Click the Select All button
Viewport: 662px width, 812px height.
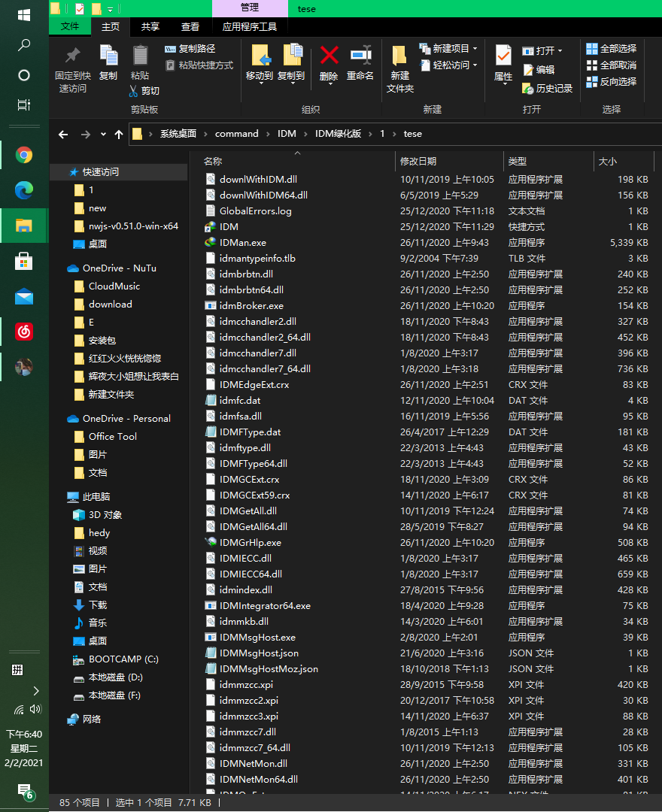pos(611,48)
